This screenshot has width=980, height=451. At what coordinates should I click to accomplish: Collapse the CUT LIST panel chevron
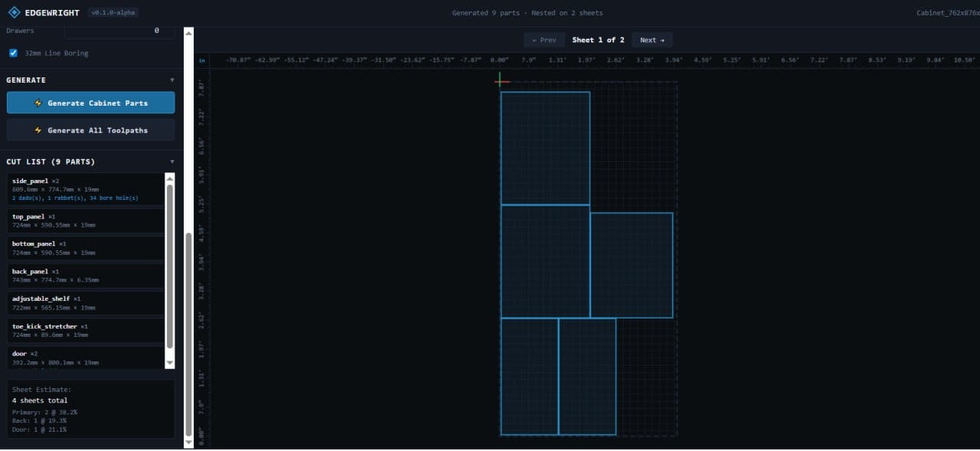click(x=172, y=162)
